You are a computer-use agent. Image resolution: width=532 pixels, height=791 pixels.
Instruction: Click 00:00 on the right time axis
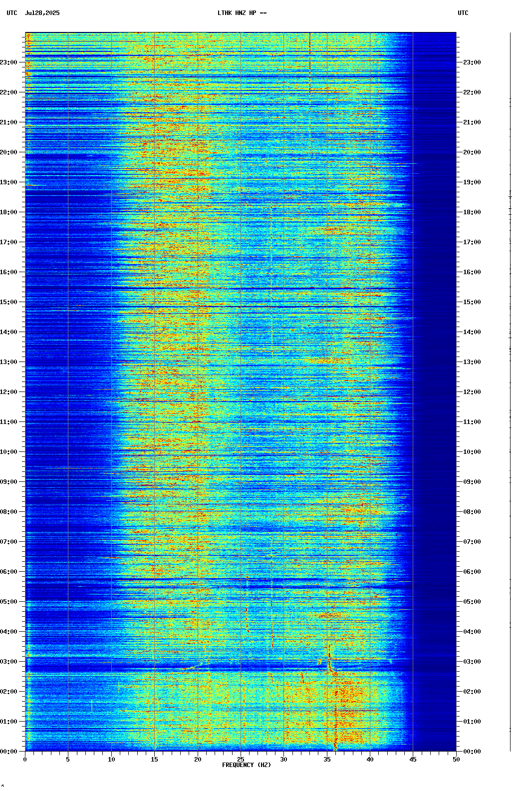click(472, 752)
